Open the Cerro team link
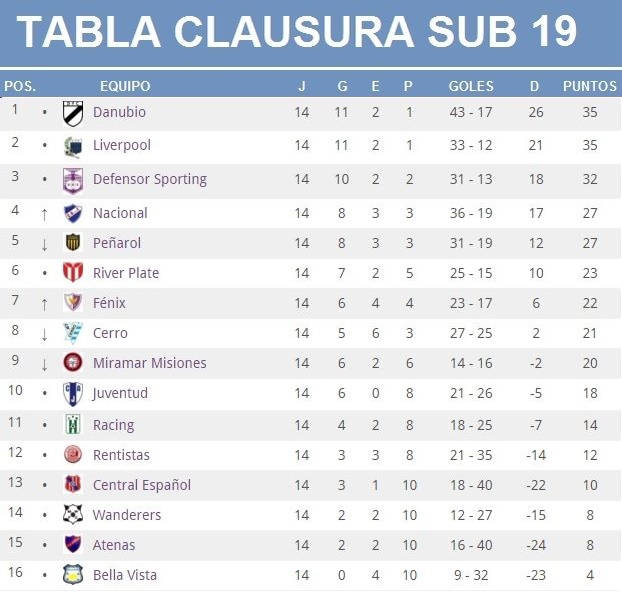Viewport: 622px width, 599px height. point(110,333)
